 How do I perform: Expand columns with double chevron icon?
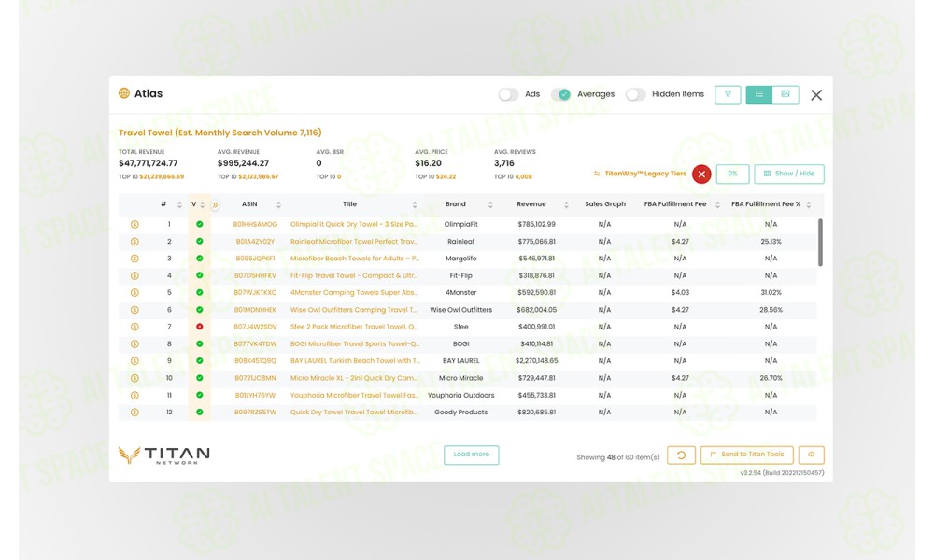tap(215, 204)
